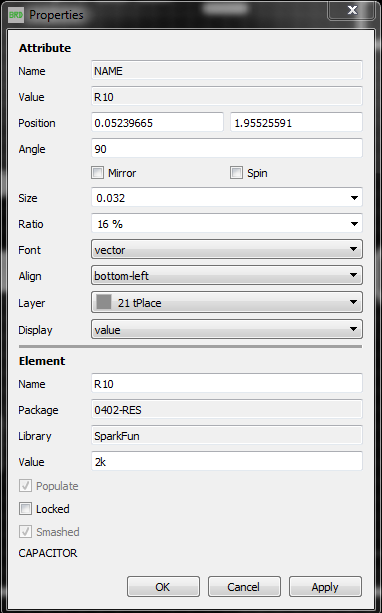The width and height of the screenshot is (382, 613).
Task: Click the Properties title text
Action: point(56,15)
